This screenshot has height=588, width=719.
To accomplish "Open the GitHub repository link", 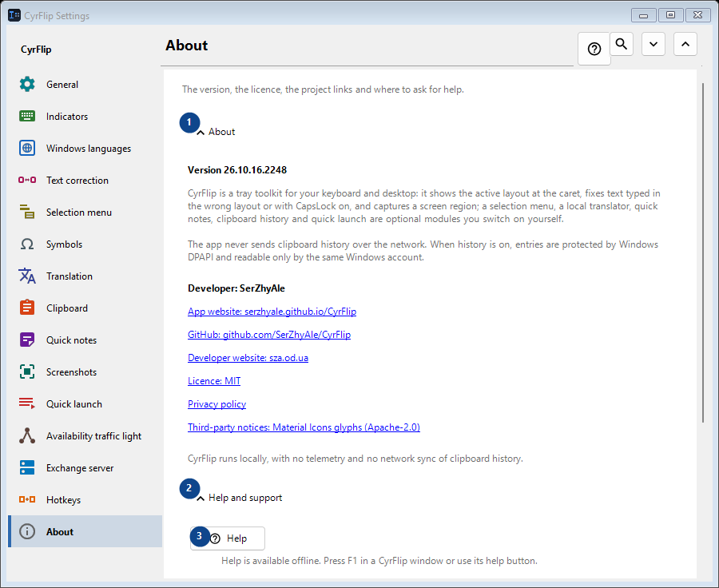I will click(269, 335).
